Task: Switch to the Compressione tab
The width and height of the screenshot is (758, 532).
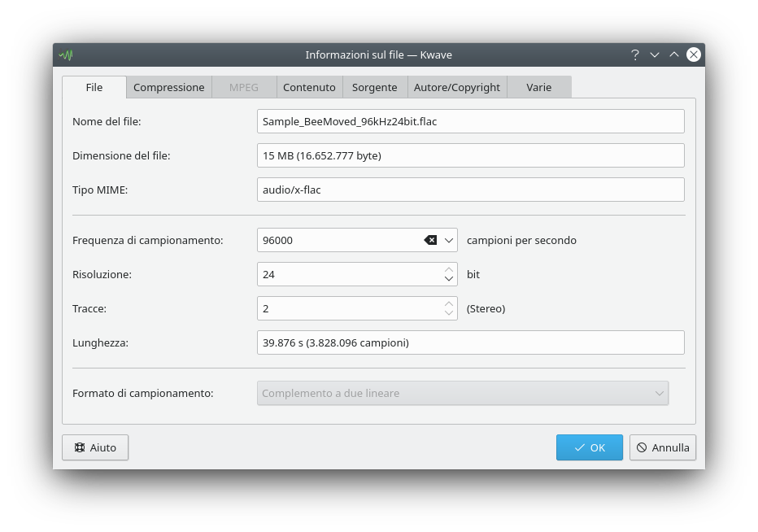Action: point(168,87)
